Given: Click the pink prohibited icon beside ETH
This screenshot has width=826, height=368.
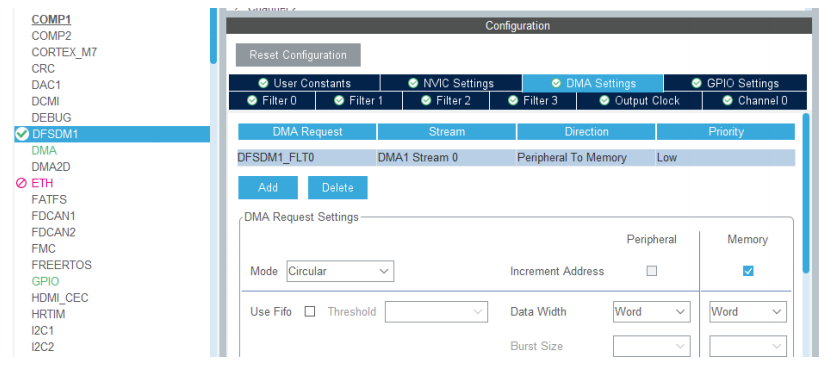Looking at the screenshot, I should click(x=22, y=183).
